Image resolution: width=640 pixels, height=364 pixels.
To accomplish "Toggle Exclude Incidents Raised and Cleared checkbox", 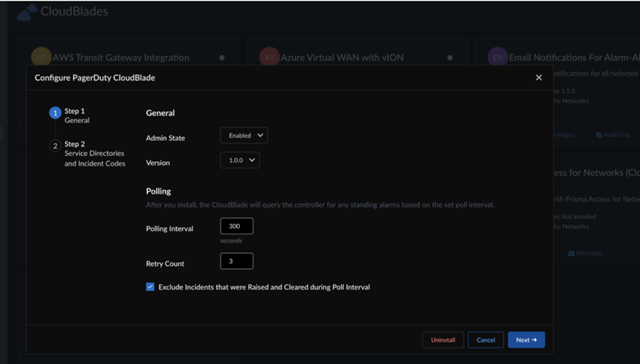I will [150, 287].
